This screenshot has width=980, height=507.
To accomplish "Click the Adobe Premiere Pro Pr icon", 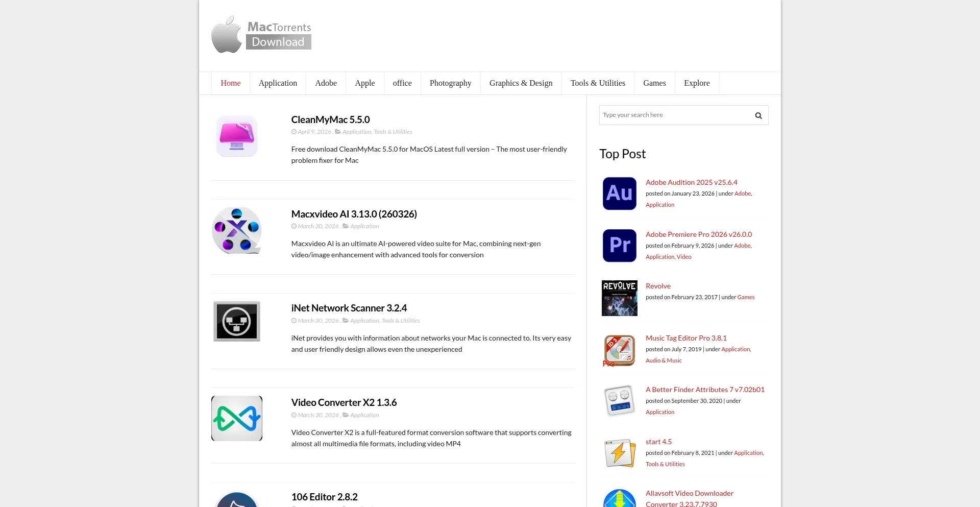I will click(620, 246).
